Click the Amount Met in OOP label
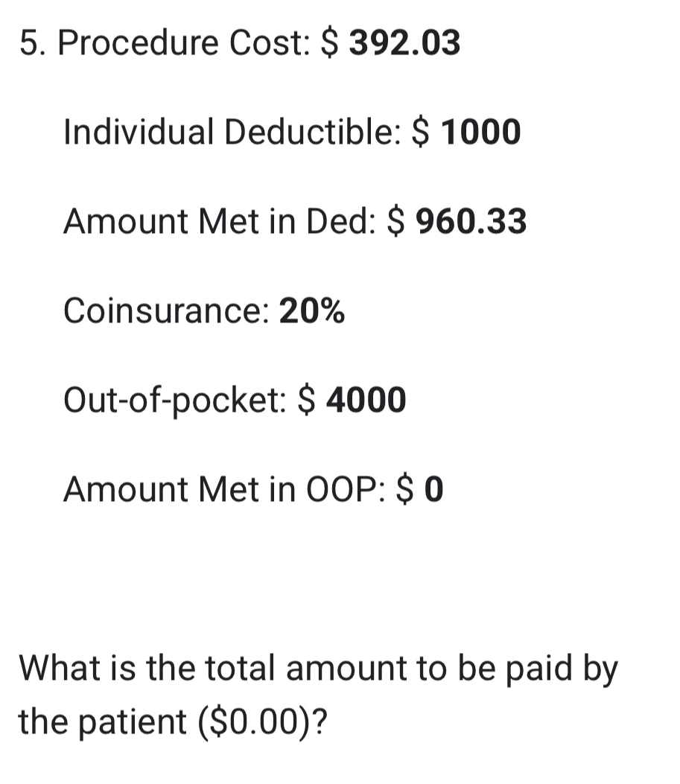 coord(225,490)
